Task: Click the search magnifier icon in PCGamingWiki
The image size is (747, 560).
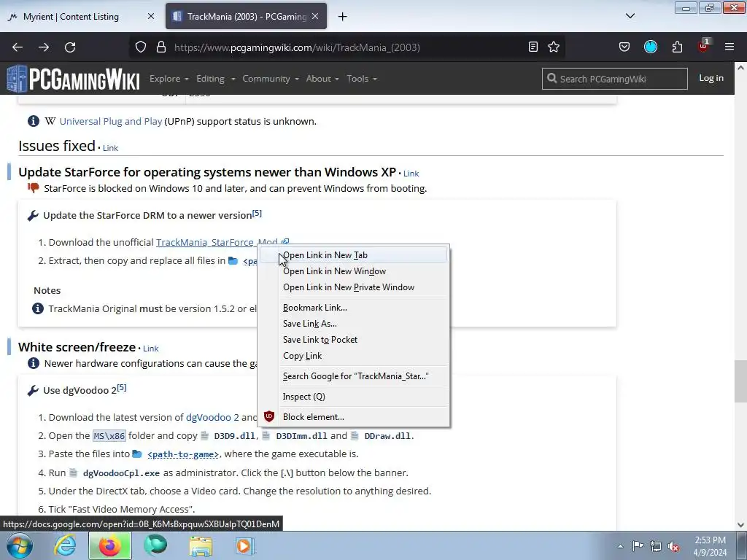Action: pyautogui.click(x=551, y=79)
